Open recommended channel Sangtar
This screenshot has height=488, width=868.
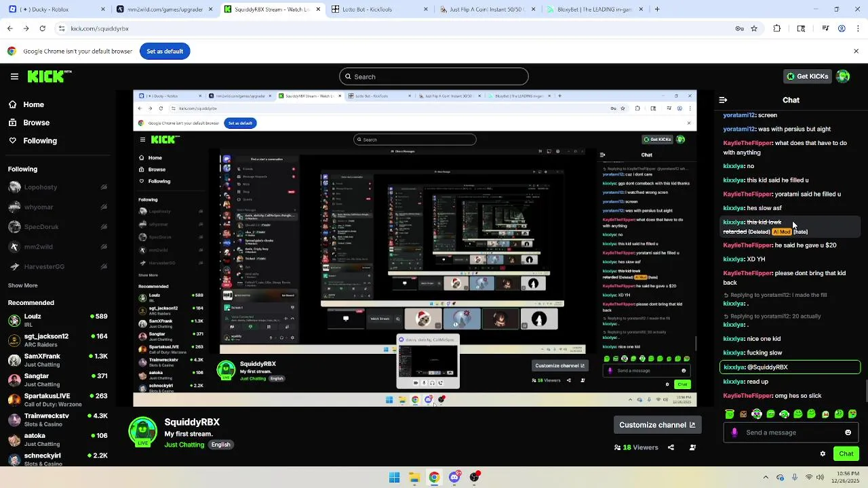[58, 380]
